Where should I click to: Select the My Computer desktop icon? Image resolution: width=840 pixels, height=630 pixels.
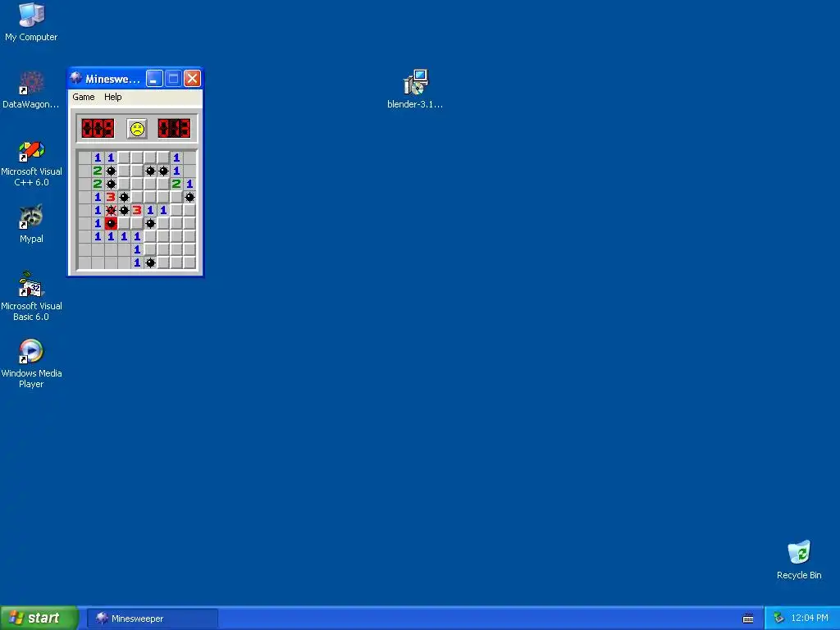pos(31,22)
